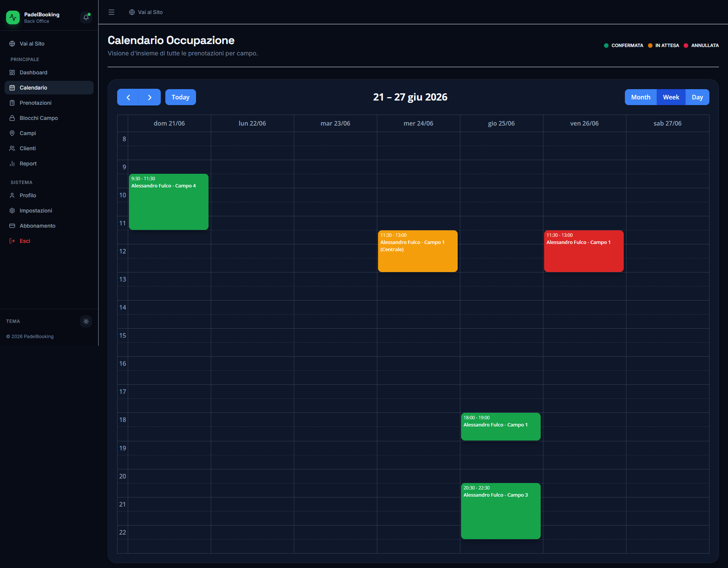
Task: Click red Annullata legend dot
Action: tap(686, 46)
